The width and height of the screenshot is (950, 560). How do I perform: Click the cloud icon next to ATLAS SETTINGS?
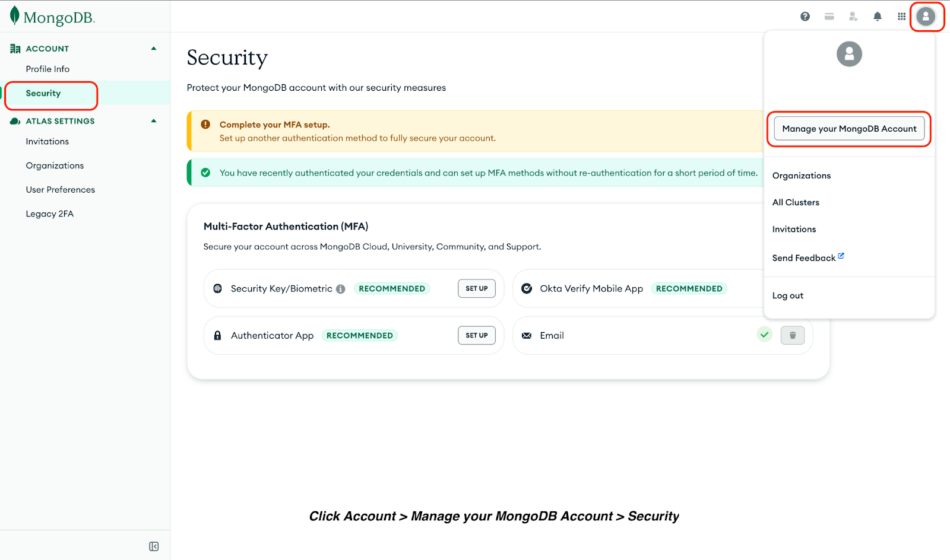tap(14, 120)
